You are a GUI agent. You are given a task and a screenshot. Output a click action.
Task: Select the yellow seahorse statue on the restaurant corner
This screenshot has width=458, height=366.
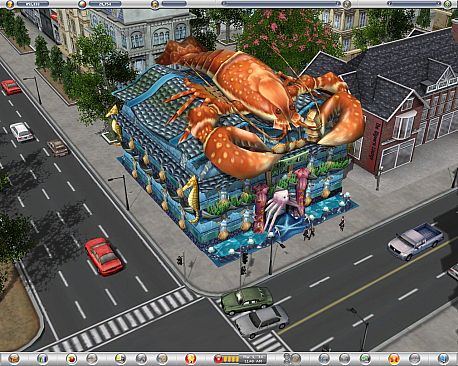192,199
